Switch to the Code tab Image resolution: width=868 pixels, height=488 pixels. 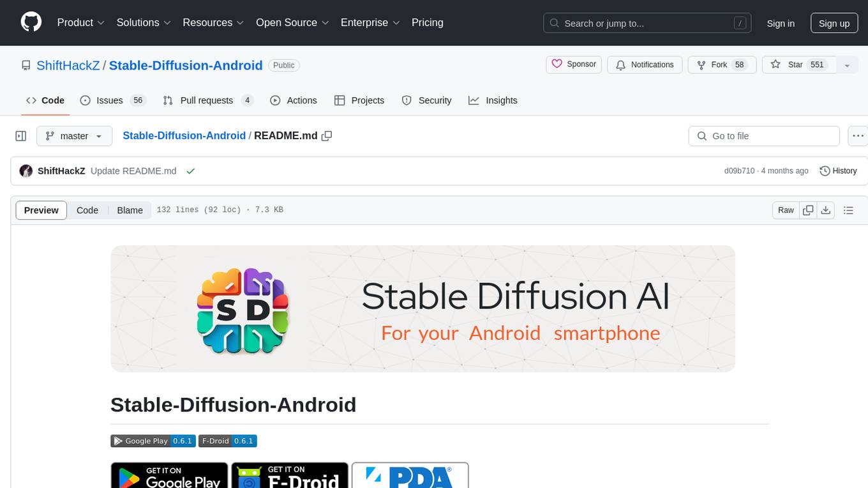(45, 100)
